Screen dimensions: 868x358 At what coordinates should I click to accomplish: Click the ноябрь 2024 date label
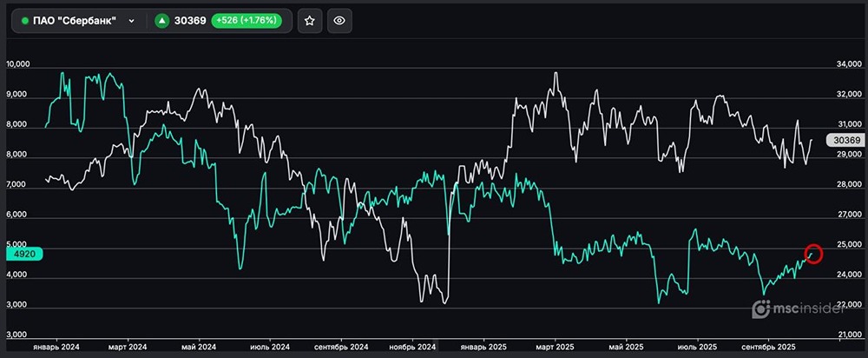(x=412, y=347)
